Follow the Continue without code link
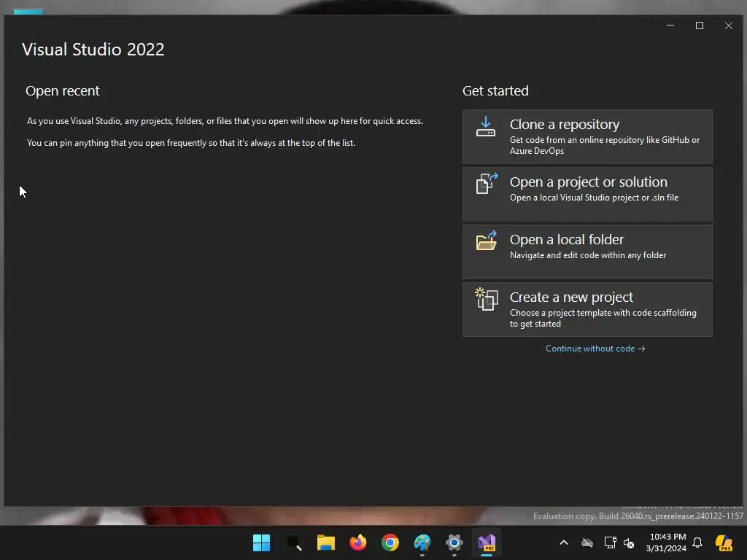The image size is (747, 560). click(x=595, y=349)
